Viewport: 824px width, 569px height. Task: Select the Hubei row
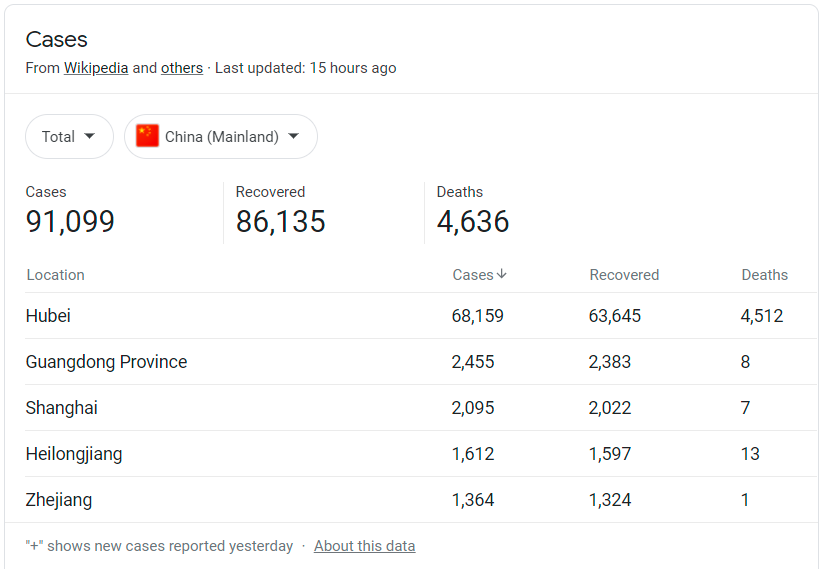click(48, 316)
